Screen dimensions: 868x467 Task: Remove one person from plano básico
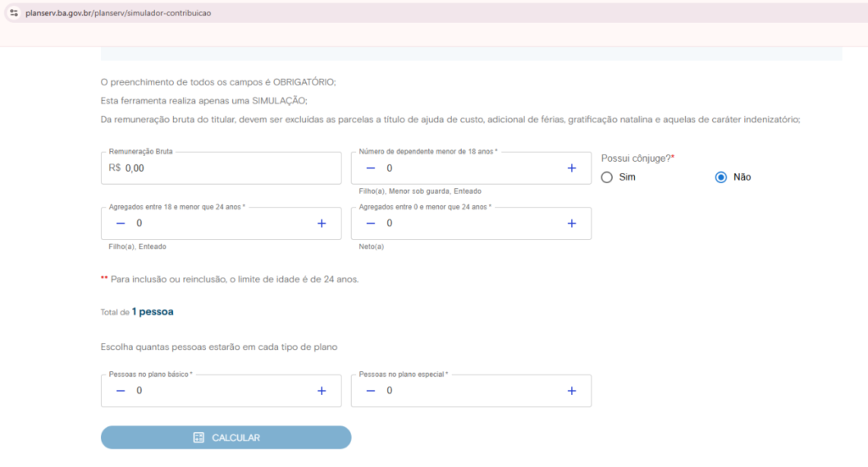click(120, 391)
